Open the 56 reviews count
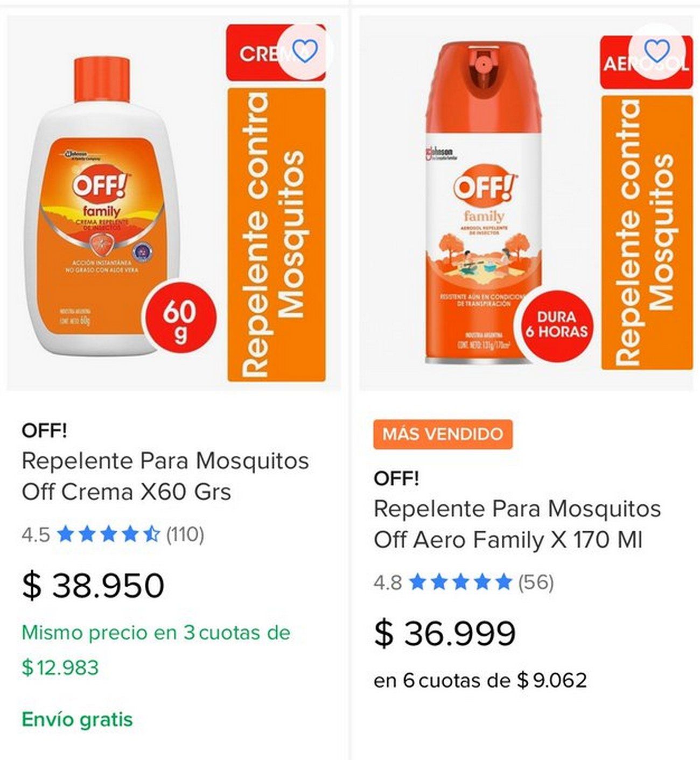Image resolution: width=700 pixels, height=760 pixels. (x=536, y=582)
